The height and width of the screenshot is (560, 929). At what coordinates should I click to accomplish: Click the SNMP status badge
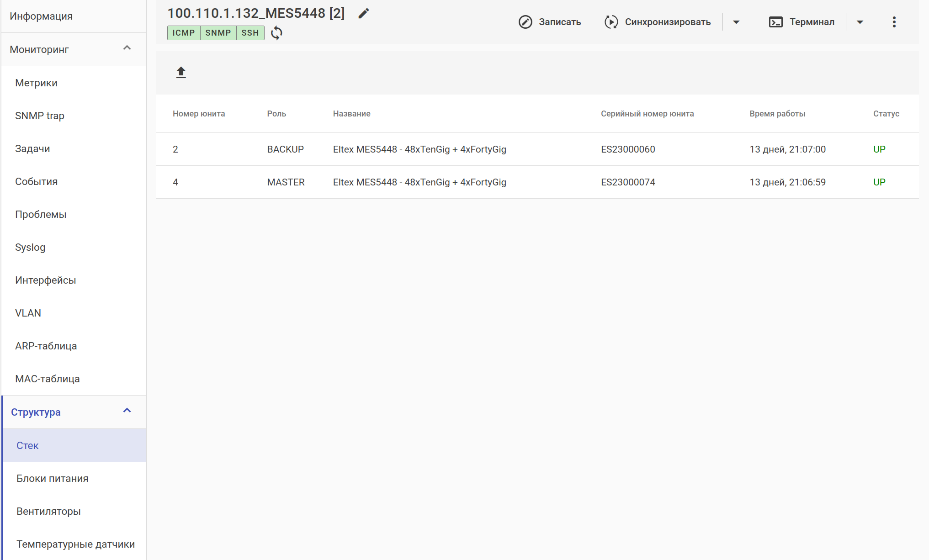tap(218, 33)
